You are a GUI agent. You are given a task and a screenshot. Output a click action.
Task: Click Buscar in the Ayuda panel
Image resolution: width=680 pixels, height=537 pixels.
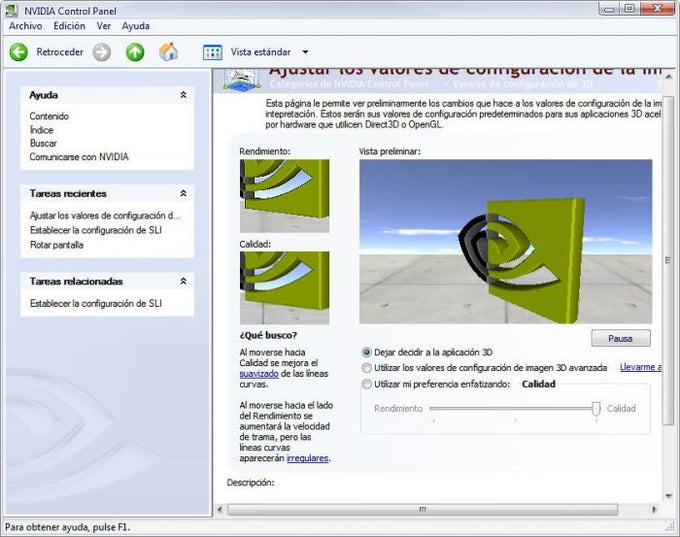[x=43, y=143]
